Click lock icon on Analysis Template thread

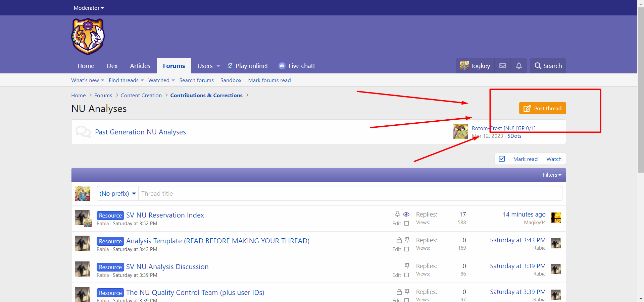(x=399, y=240)
